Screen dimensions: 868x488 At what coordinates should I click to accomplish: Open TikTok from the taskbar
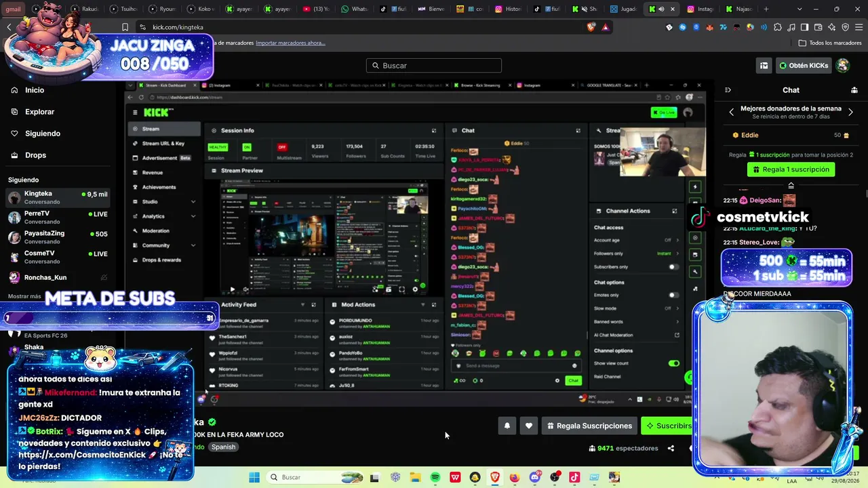pos(574,477)
